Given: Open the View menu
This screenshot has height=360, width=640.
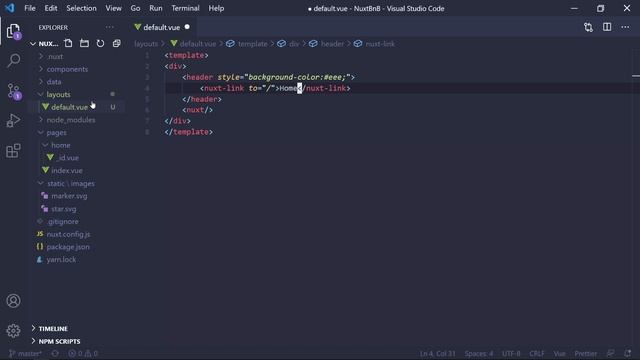Looking at the screenshot, I should coord(113,8).
